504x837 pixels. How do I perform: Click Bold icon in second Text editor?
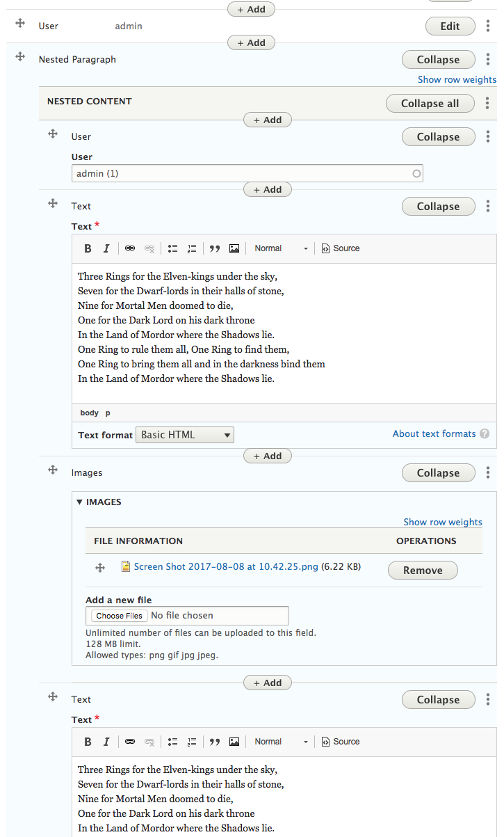click(88, 742)
